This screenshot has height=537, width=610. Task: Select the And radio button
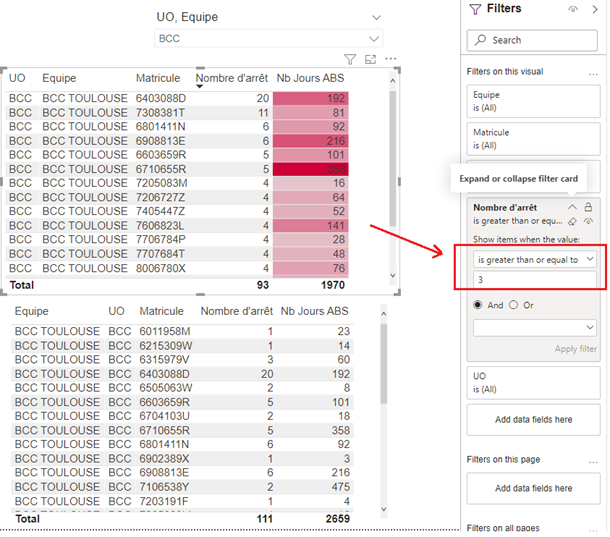[x=478, y=305]
